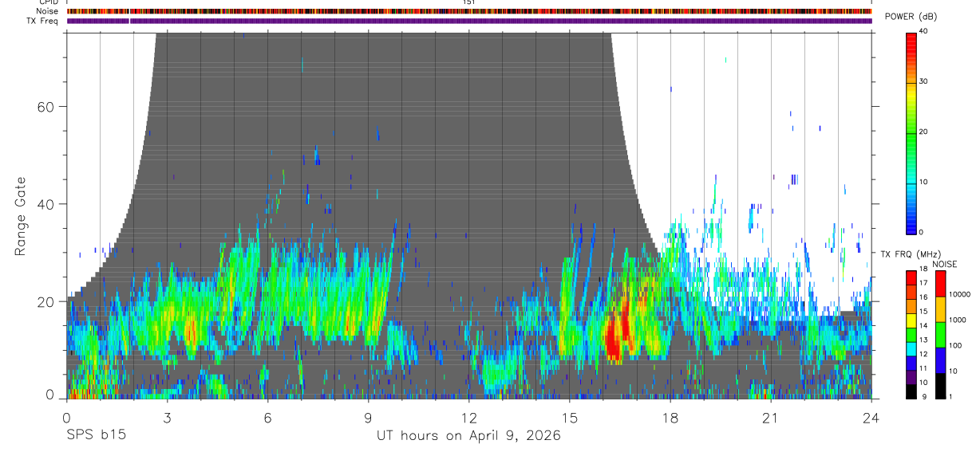The height and width of the screenshot is (452, 980).
Task: Click the NOISE scale label '1000'
Action: [957, 320]
